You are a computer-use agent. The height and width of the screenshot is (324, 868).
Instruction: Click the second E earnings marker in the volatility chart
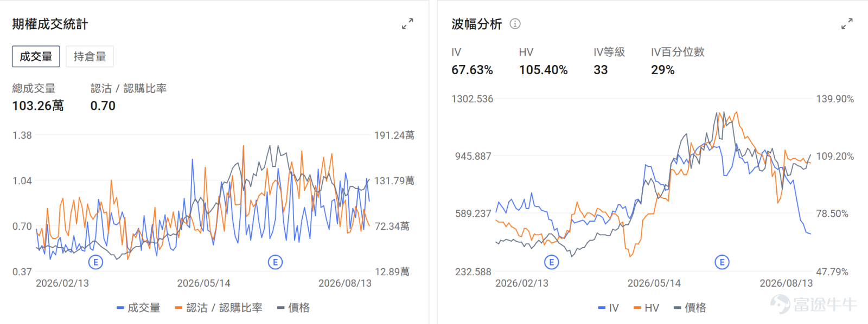(x=722, y=262)
